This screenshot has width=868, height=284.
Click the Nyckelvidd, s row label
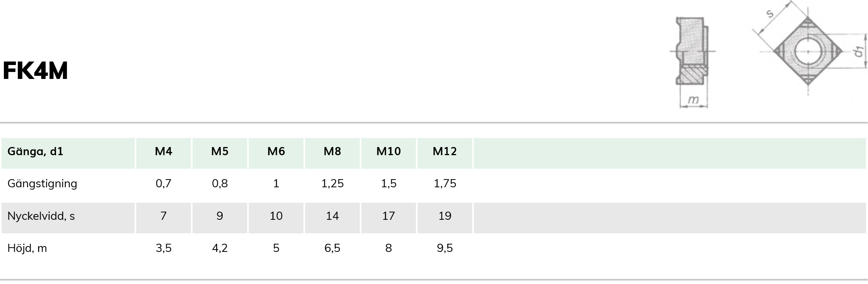(x=41, y=216)
